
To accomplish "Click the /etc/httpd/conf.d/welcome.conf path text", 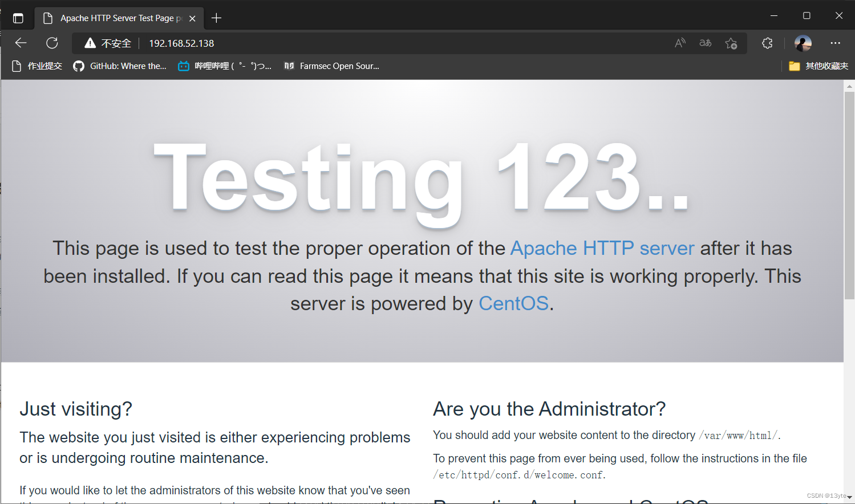I will pyautogui.click(x=518, y=475).
